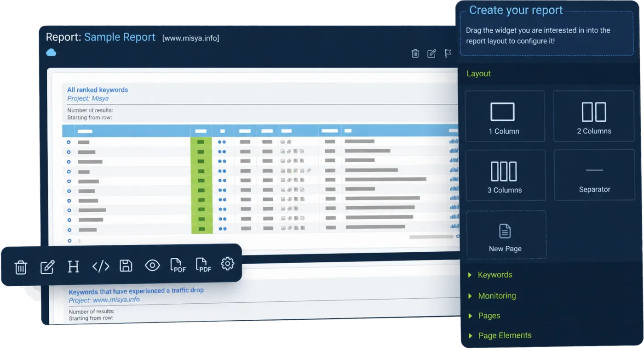
Task: Click Number of results under All ranked keywords
Action: [90, 110]
